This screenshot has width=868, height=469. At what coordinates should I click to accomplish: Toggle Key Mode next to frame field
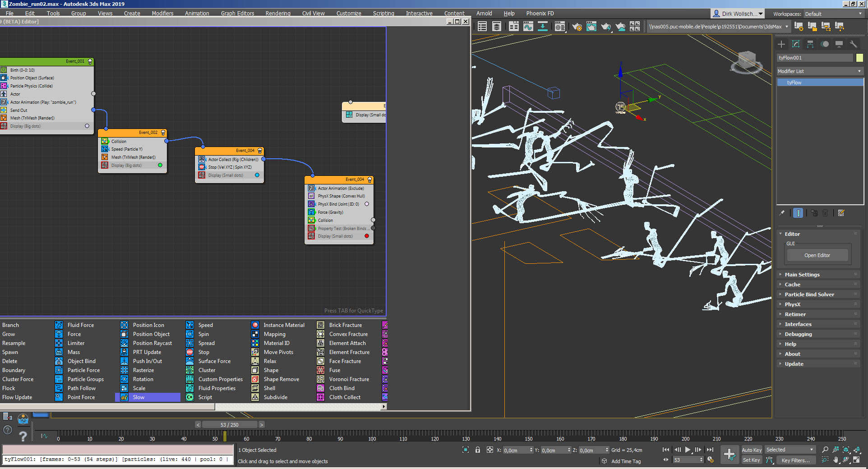pos(666,460)
